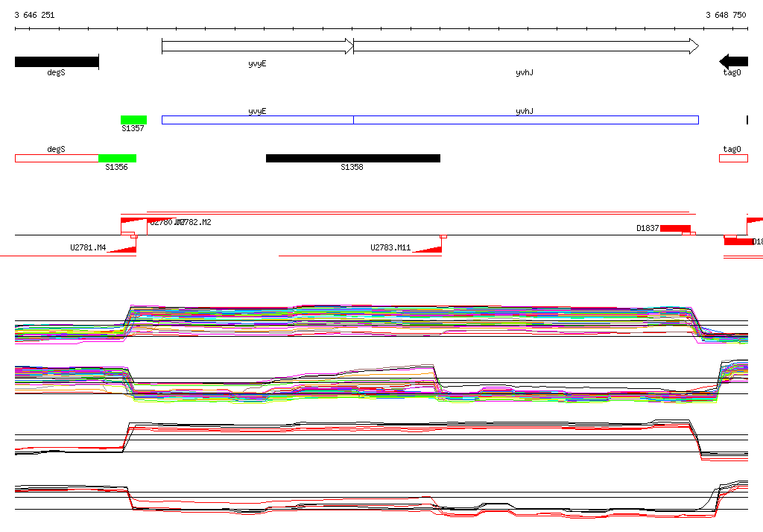Viewport: 763px width, 532px height.
Task: Click the first multicolored expression profile track
Action: coord(381,324)
